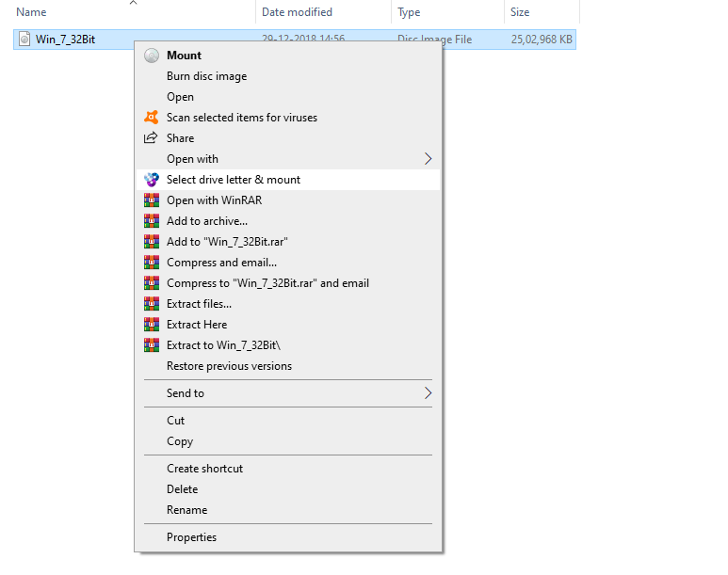The width and height of the screenshot is (728, 575).
Task: Click the Avast virus scan icon
Action: [152, 118]
